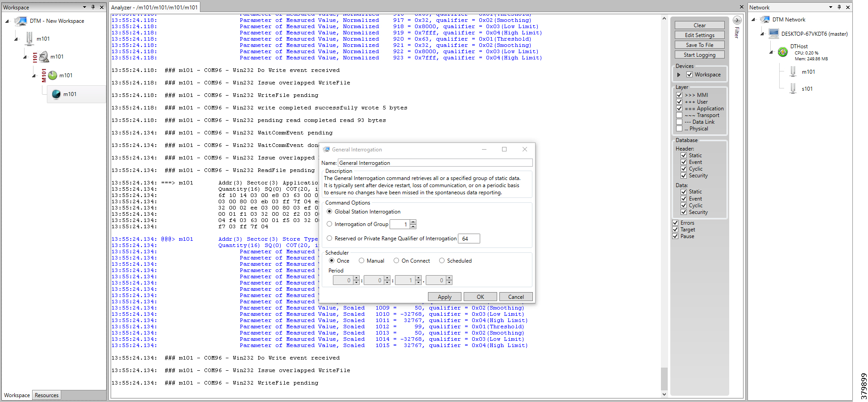Select the DTM - New Workspace computer icon
Screen dimensions: 868x402
click(21, 21)
